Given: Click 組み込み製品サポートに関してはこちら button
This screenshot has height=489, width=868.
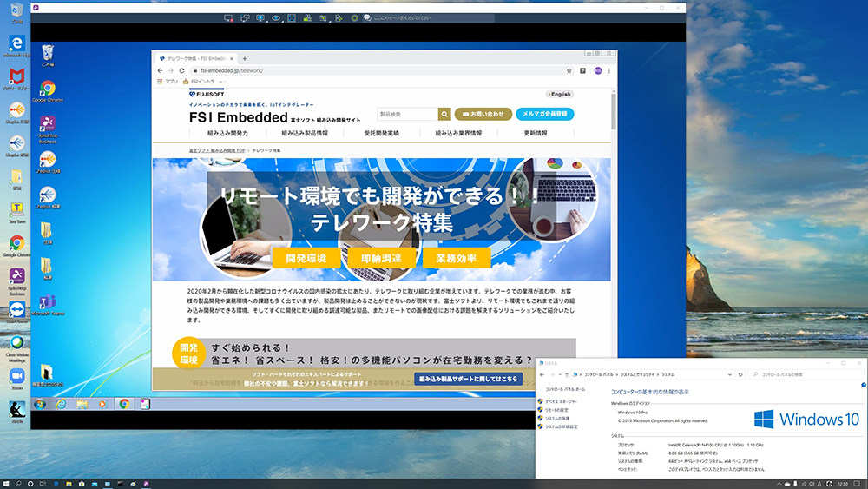Looking at the screenshot, I should [x=469, y=379].
